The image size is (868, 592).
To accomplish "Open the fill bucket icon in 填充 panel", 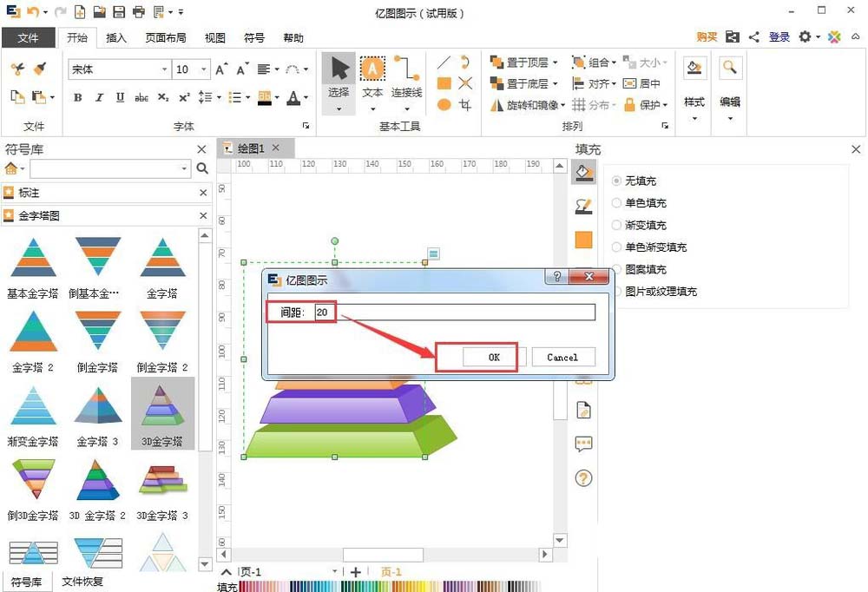I will point(583,172).
